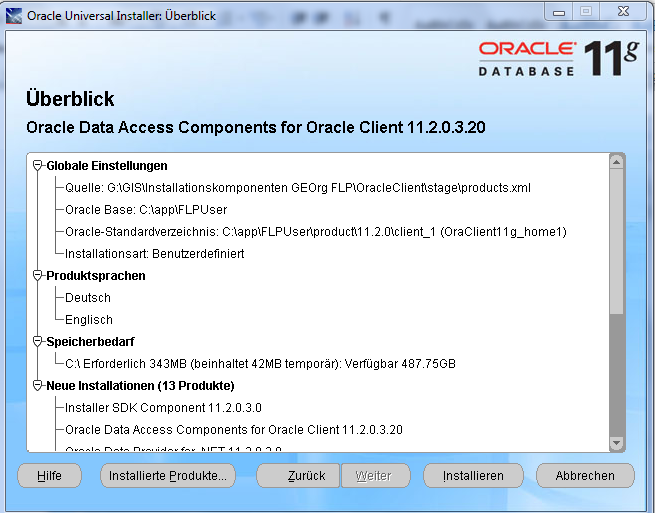655x513 pixels.
Task: Select the Oracle-Standardverzeichnis row
Action: click(316, 231)
